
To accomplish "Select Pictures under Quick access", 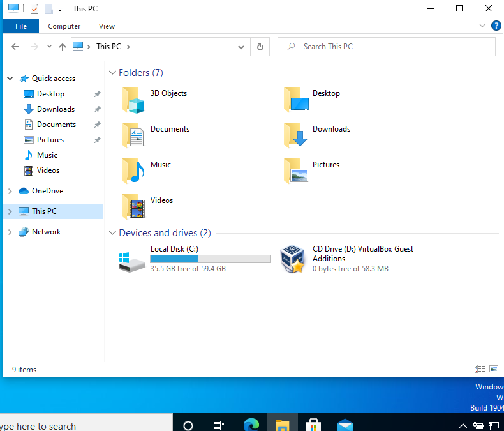I will tap(50, 140).
